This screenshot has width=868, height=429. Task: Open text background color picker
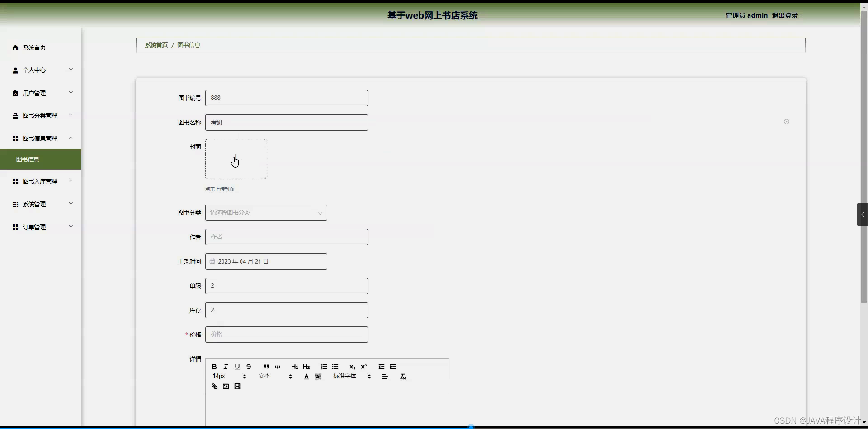pos(318,377)
